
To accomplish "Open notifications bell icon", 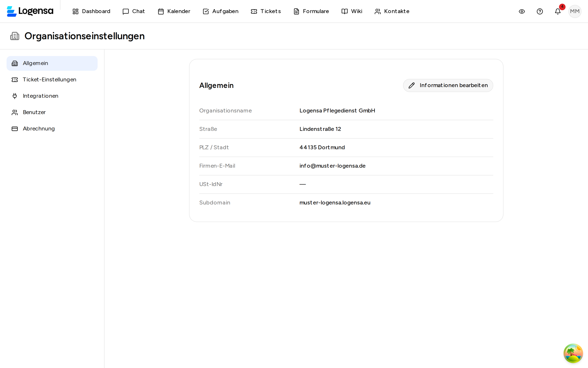I will [558, 11].
